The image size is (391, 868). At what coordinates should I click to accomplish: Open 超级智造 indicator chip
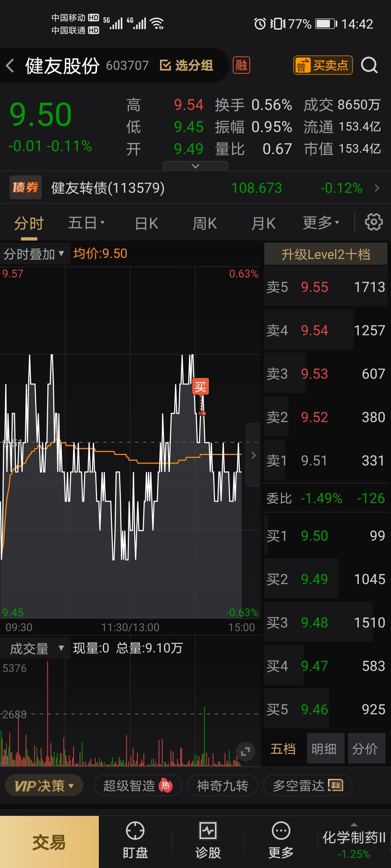coord(138,786)
